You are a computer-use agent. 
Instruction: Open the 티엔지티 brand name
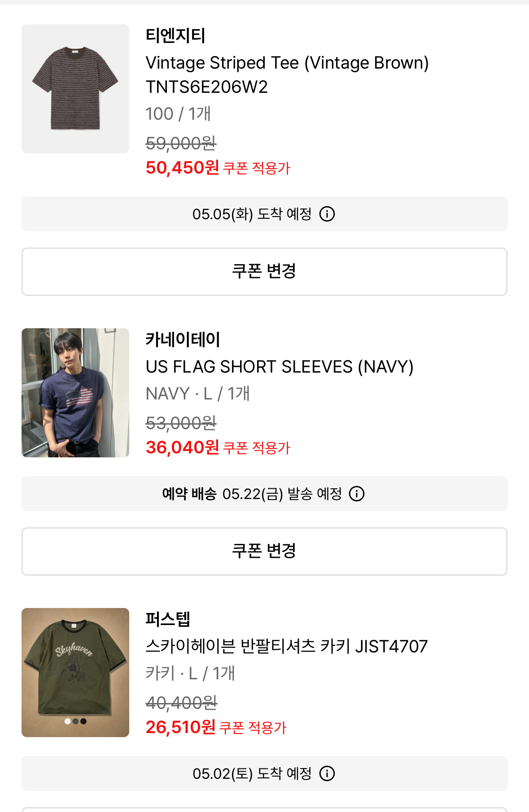pyautogui.click(x=175, y=35)
